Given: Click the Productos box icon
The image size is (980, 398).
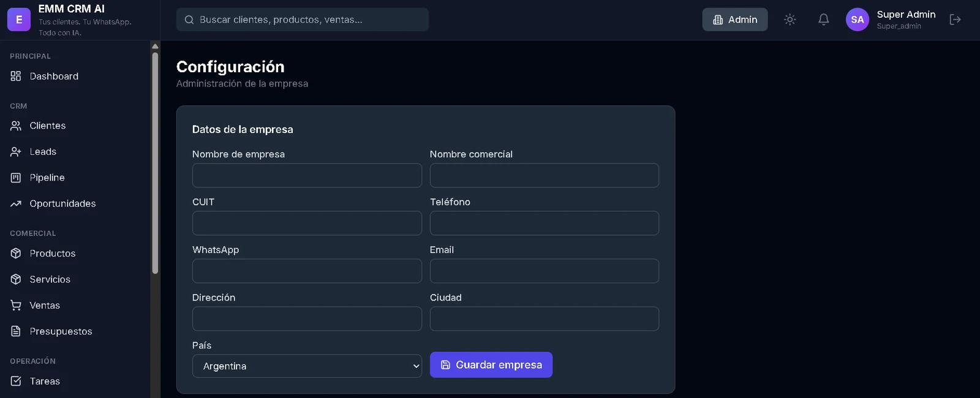Looking at the screenshot, I should (16, 253).
